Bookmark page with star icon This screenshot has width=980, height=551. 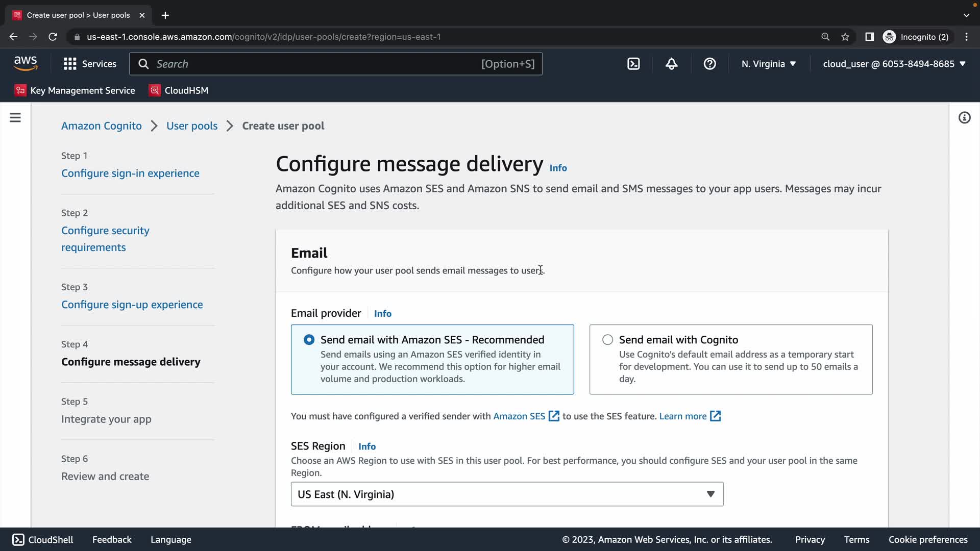pos(845,37)
